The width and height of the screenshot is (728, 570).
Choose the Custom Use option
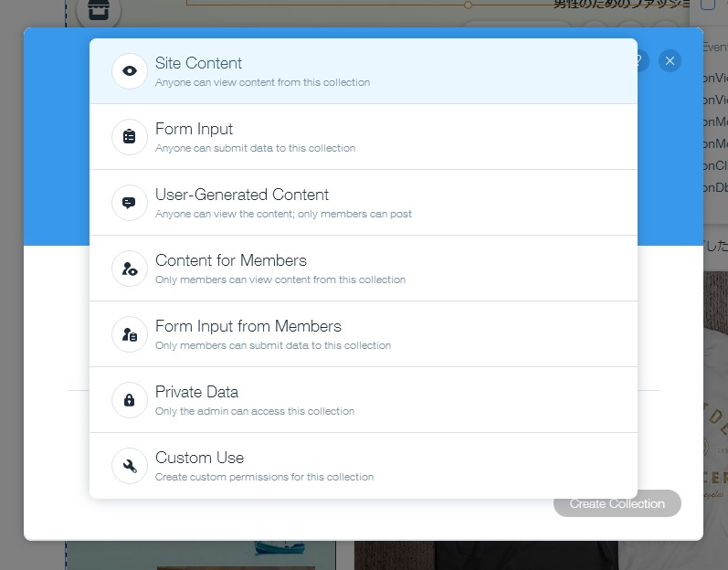pyautogui.click(x=364, y=466)
